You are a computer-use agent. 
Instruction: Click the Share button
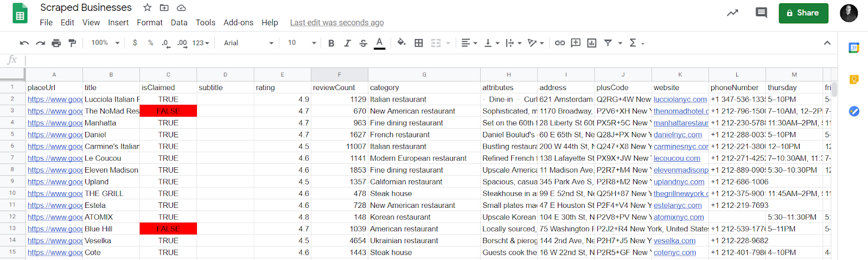[803, 13]
